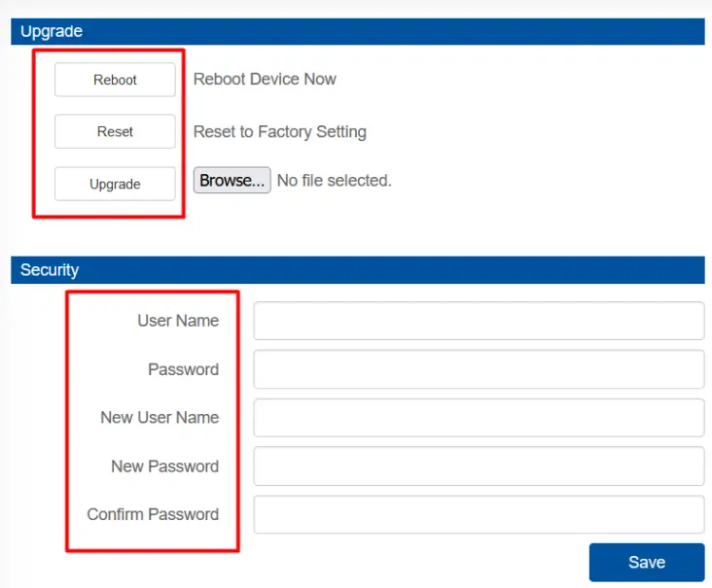Click the Upgrade firmware button

(115, 184)
